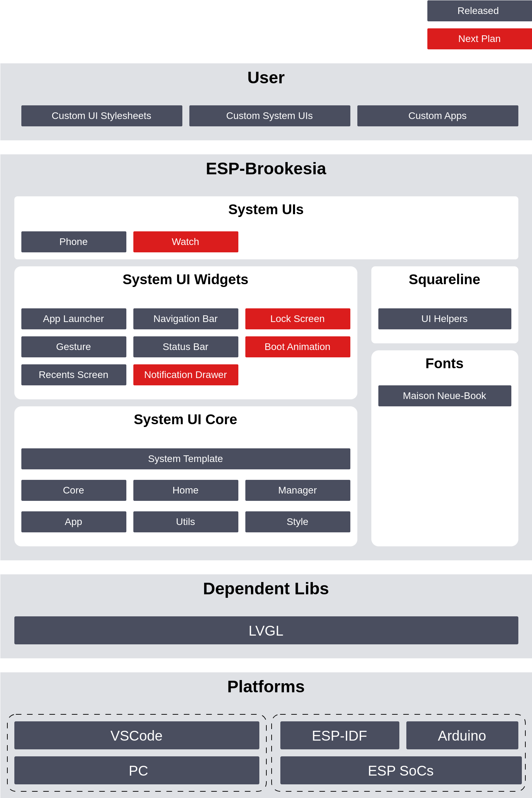Click the Released legend box
Viewport: 532px width, 798px height.
point(479,11)
